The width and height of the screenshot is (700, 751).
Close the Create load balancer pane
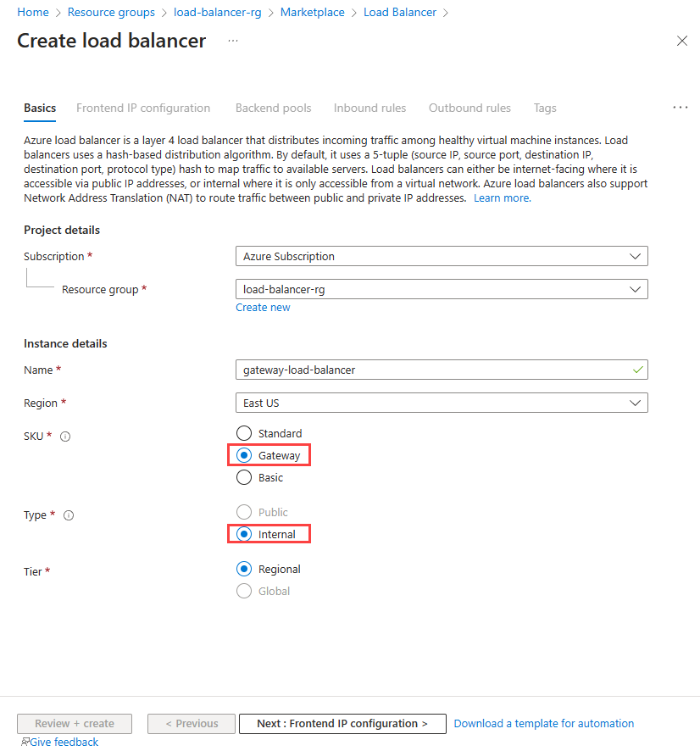682,41
